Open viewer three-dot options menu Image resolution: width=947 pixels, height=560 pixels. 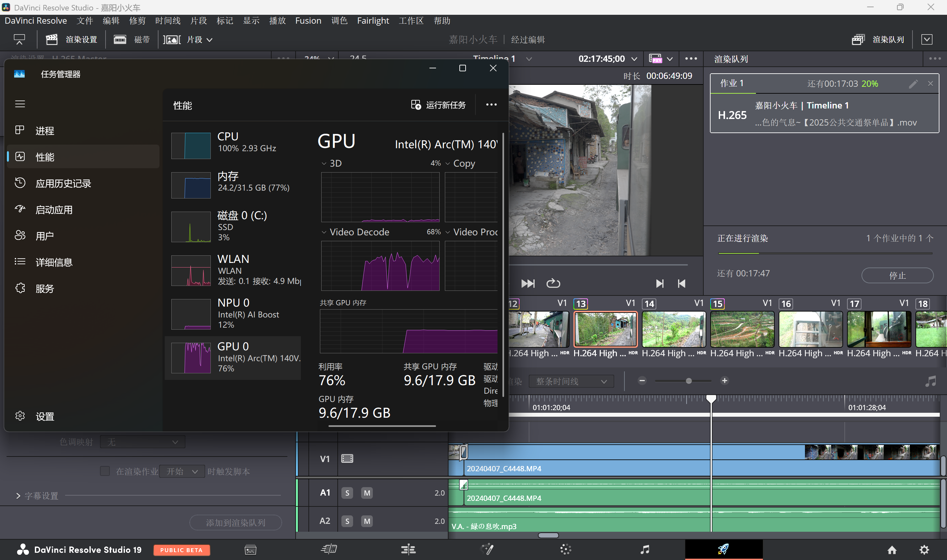pyautogui.click(x=691, y=59)
